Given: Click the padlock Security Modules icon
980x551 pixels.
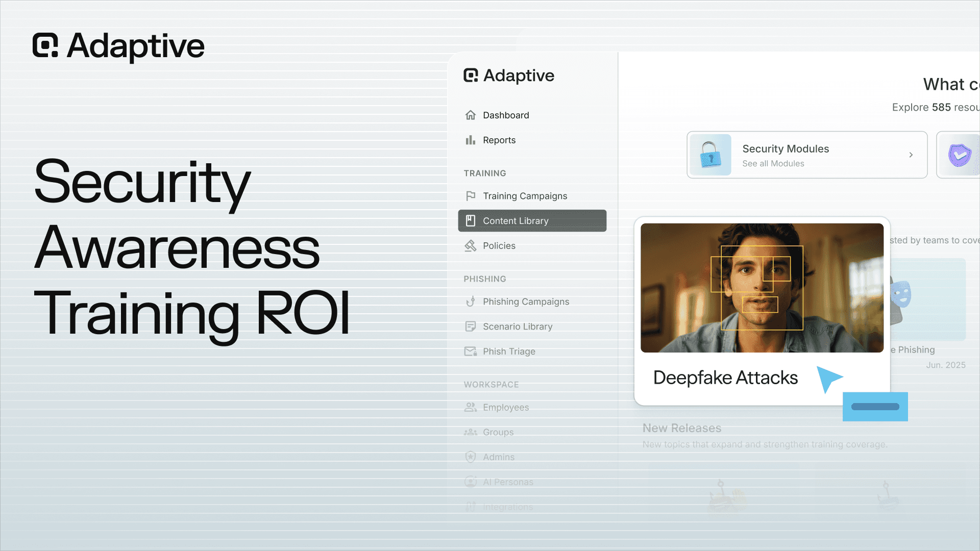Looking at the screenshot, I should coord(710,155).
